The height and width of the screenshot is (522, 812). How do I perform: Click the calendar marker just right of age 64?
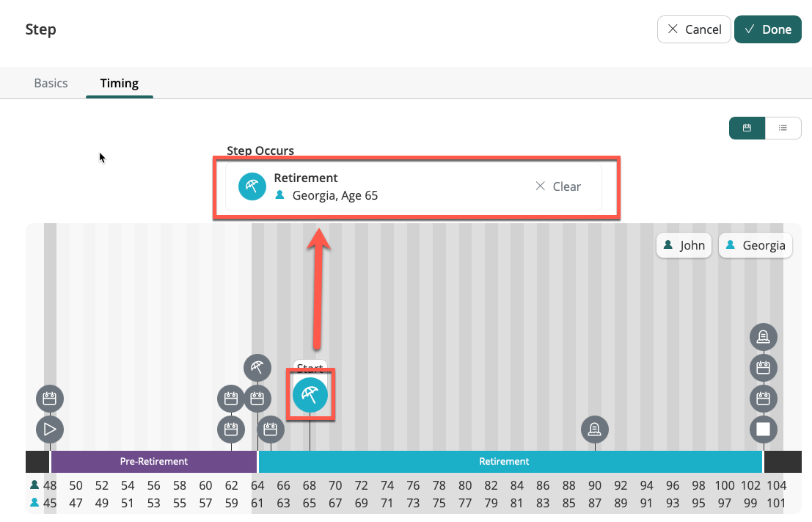tap(271, 429)
